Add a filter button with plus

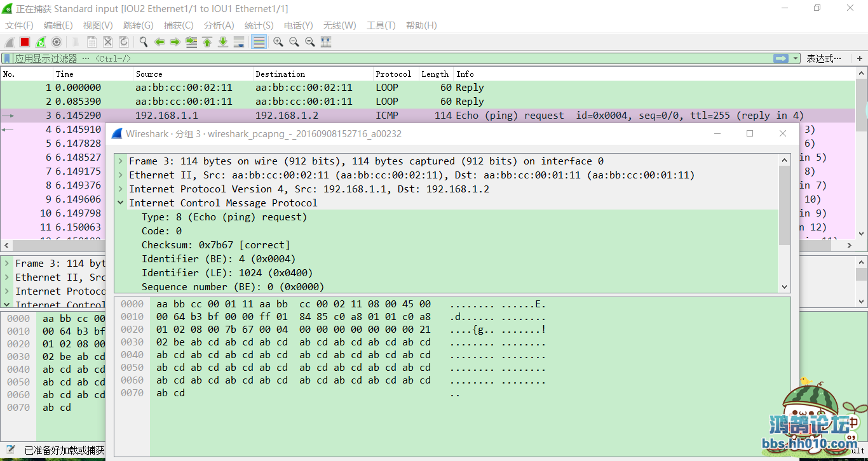coord(860,58)
